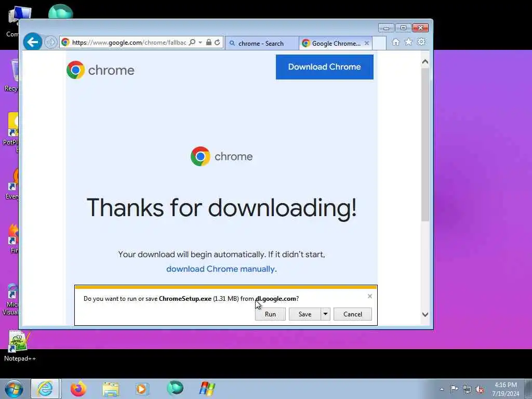Open the IE Home icon
The width and height of the screenshot is (532, 399).
(x=395, y=42)
